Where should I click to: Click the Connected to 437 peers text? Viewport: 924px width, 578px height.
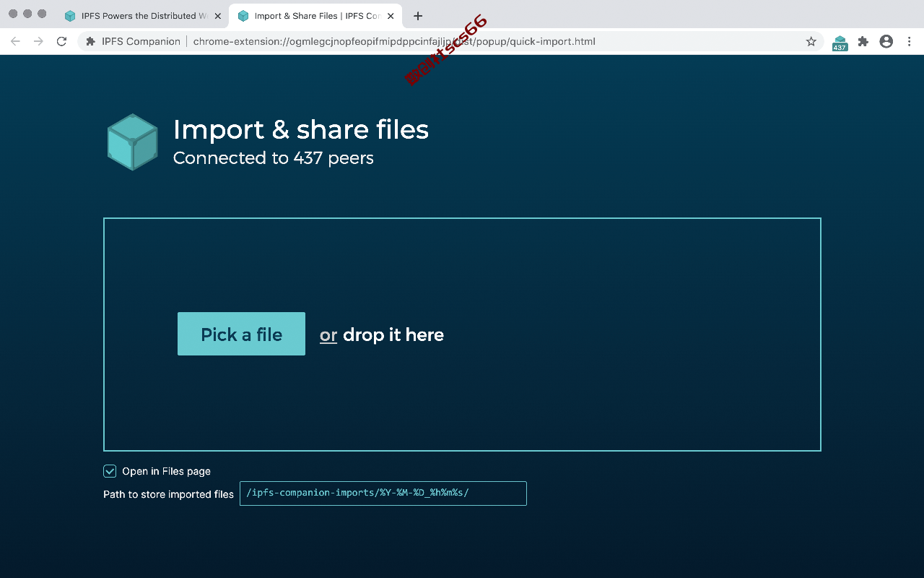tap(274, 158)
